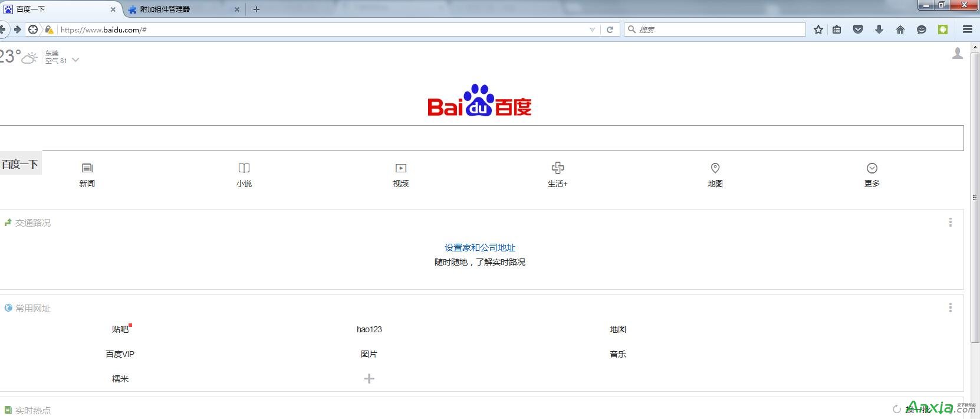Reload the page with refresh icon
Viewport: 980px width, 419px height.
point(610,30)
